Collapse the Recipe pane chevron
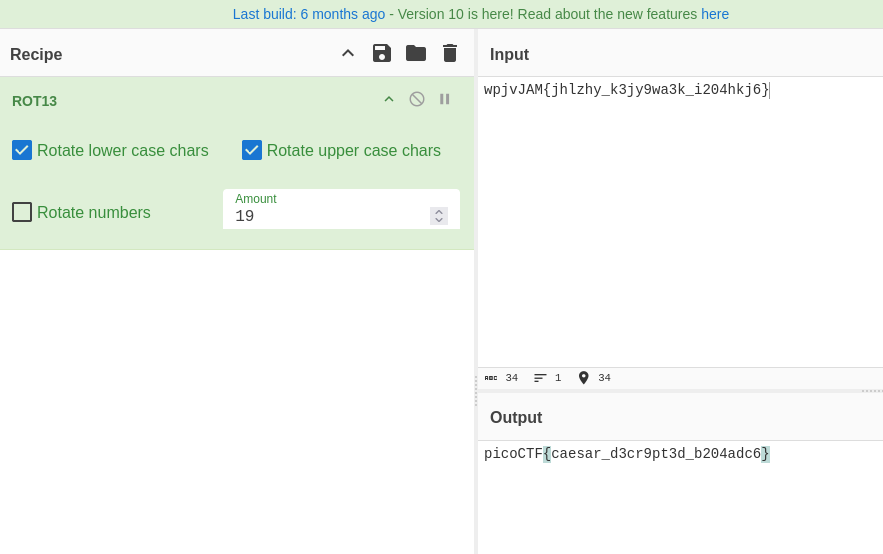 coord(348,53)
